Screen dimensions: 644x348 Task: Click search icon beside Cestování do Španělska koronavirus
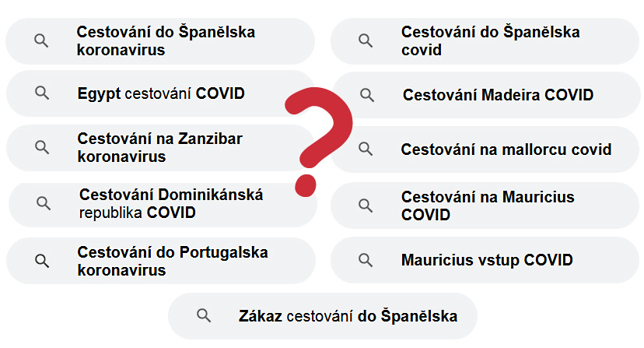pyautogui.click(x=42, y=40)
